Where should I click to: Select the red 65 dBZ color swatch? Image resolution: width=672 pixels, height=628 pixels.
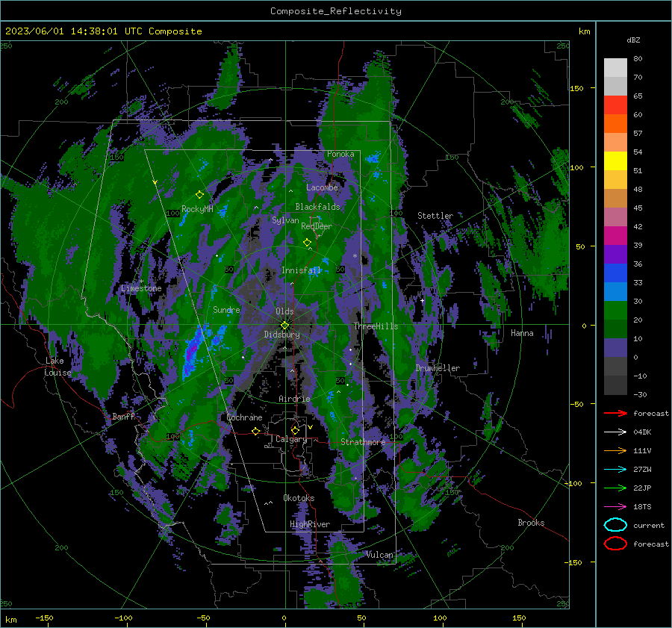point(615,105)
